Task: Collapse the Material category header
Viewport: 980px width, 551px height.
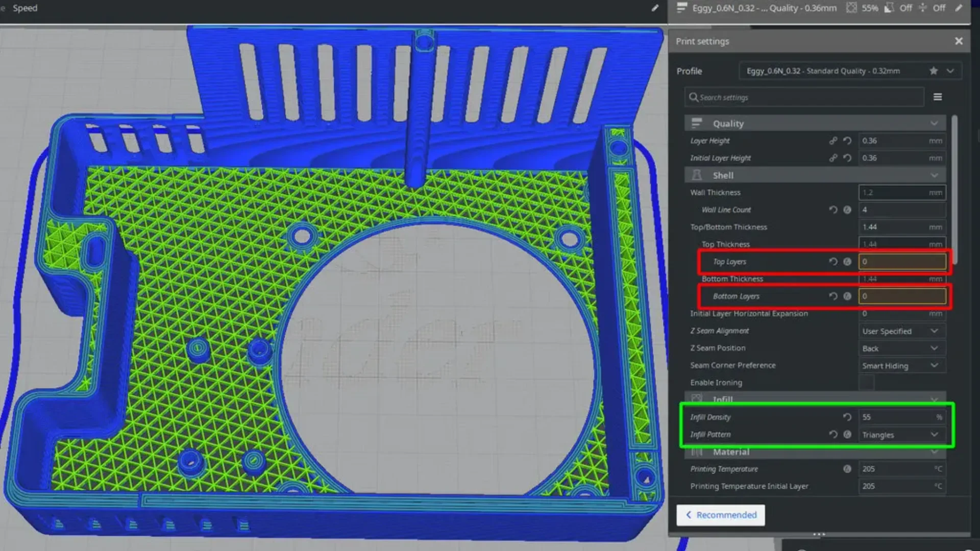Action: pyautogui.click(x=815, y=452)
